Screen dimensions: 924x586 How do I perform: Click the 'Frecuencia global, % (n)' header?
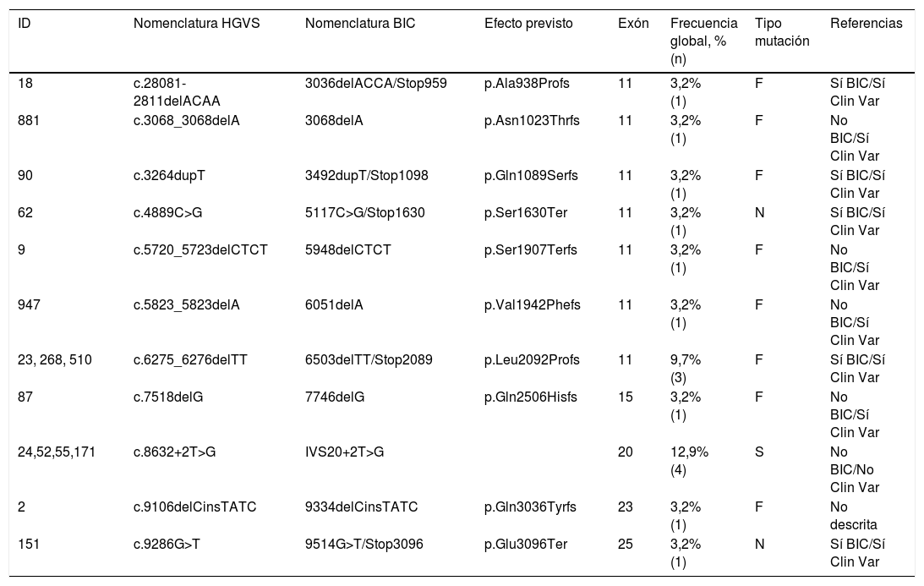pyautogui.click(x=703, y=41)
